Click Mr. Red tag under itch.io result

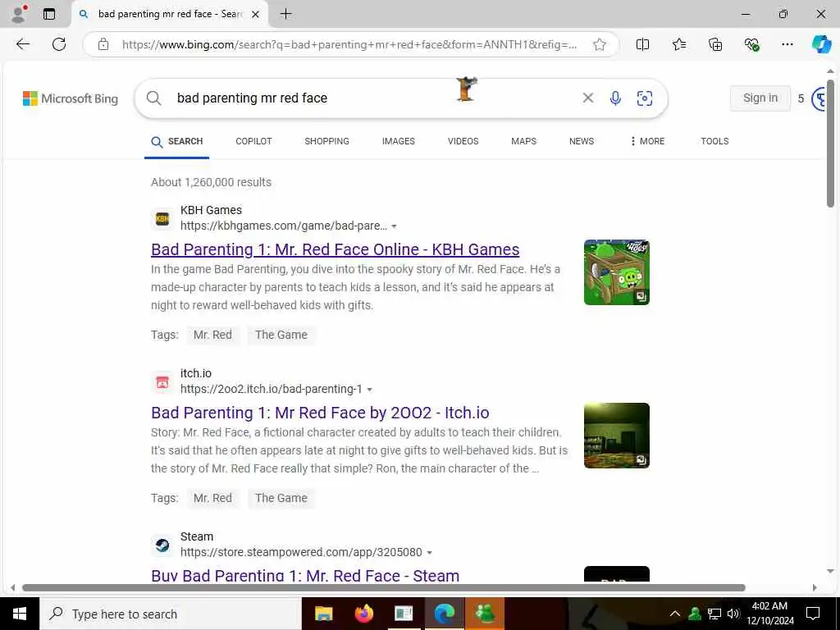(x=212, y=498)
